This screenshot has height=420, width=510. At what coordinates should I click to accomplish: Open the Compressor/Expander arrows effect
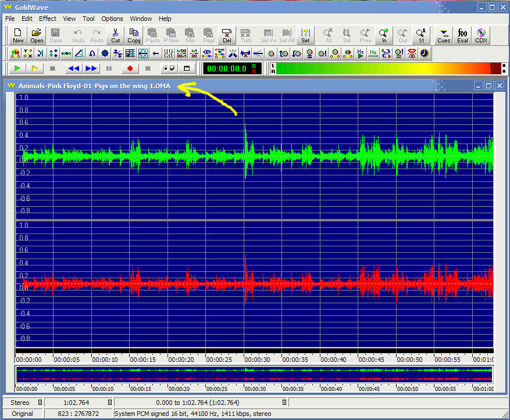[x=54, y=53]
